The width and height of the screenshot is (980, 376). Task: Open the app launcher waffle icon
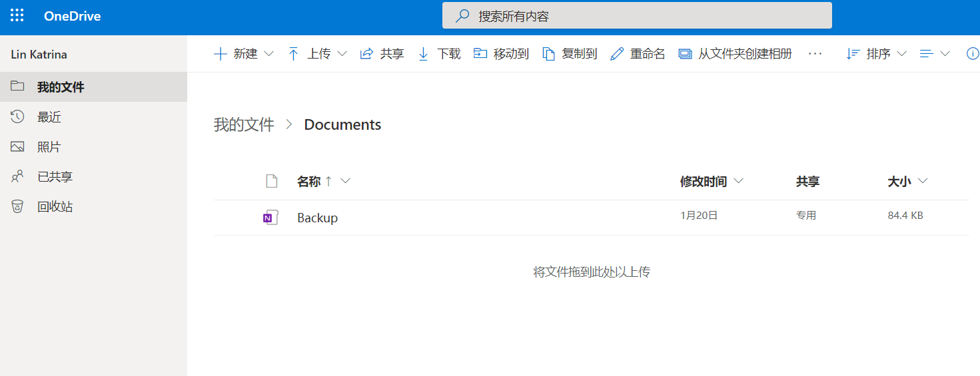point(17,16)
